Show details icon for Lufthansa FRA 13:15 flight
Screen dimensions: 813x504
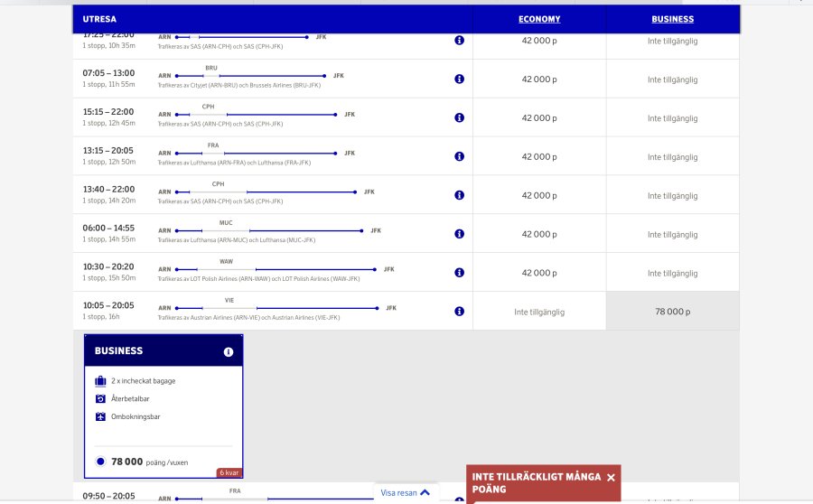459,157
